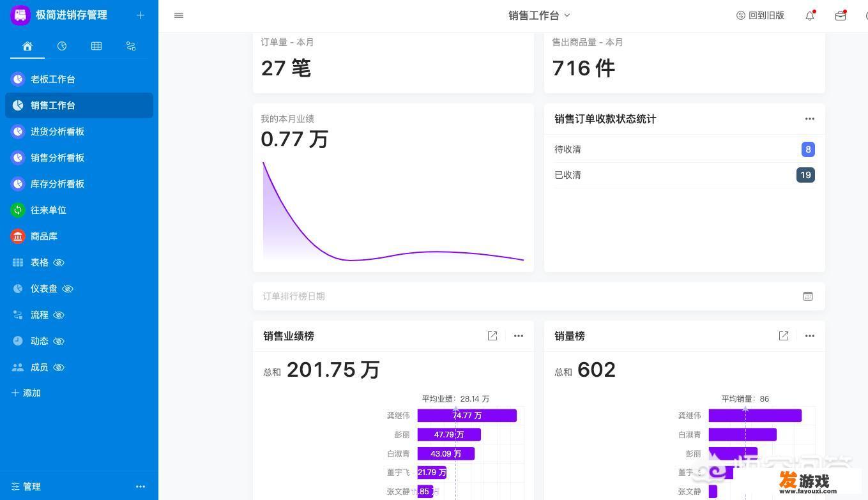Click the 流程 flow icon
The image size is (868, 500).
click(x=18, y=315)
